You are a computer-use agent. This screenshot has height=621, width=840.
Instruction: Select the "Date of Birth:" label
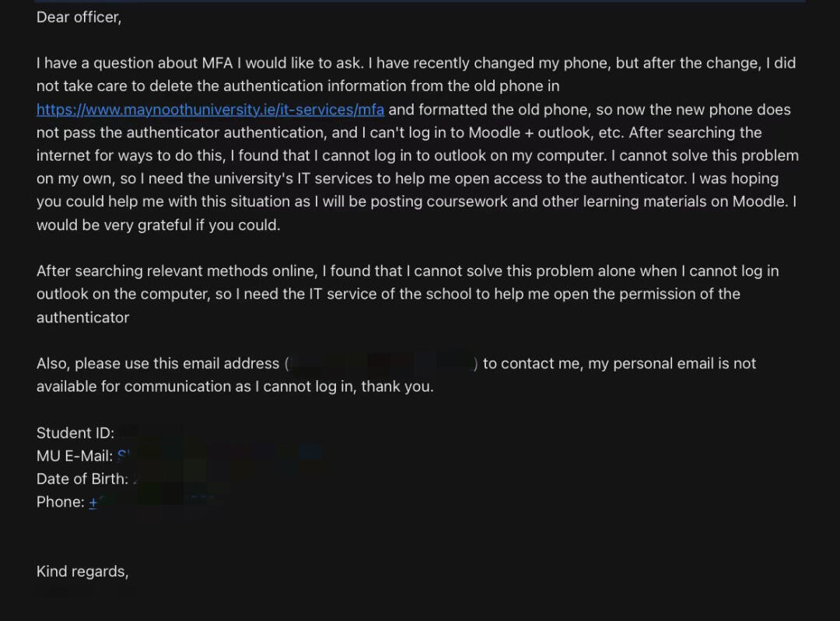point(82,479)
